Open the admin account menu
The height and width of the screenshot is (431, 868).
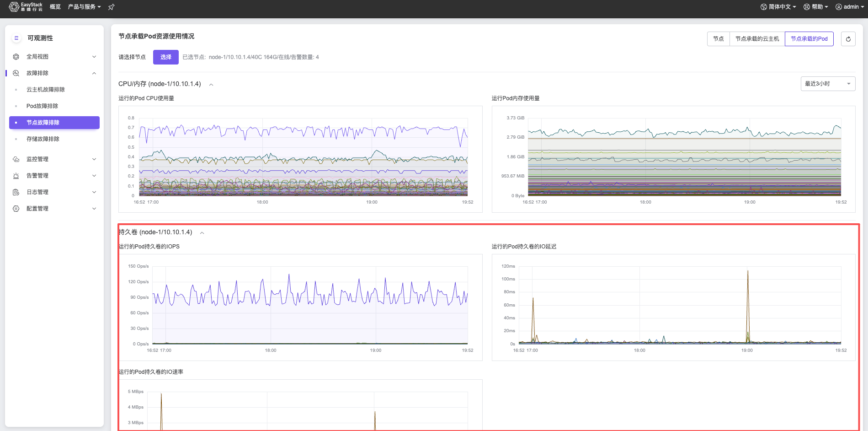[850, 7]
